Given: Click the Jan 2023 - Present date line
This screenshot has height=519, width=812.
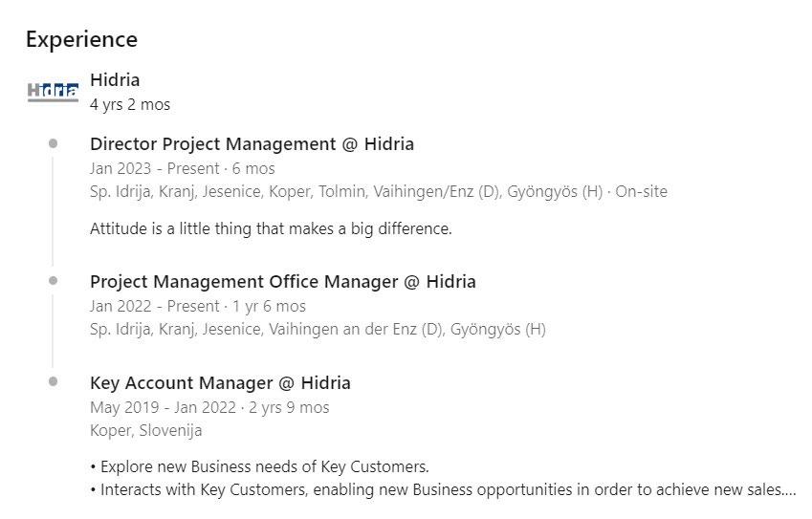Looking at the screenshot, I should (x=183, y=168).
